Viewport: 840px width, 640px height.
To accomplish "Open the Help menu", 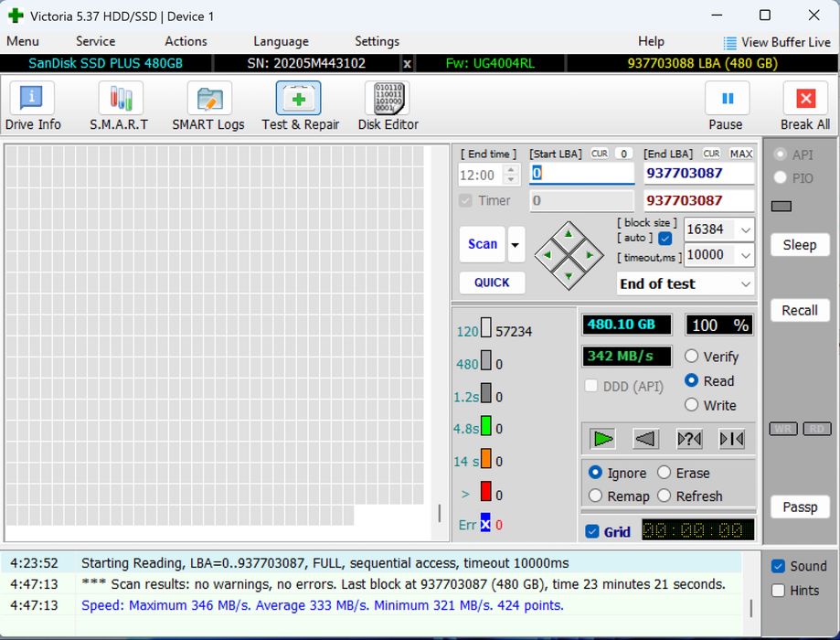I will [x=651, y=41].
